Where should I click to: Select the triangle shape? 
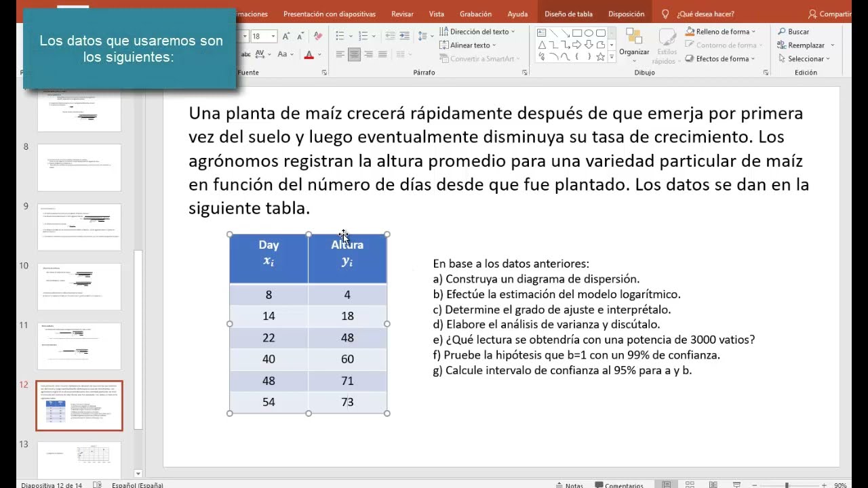coord(542,45)
